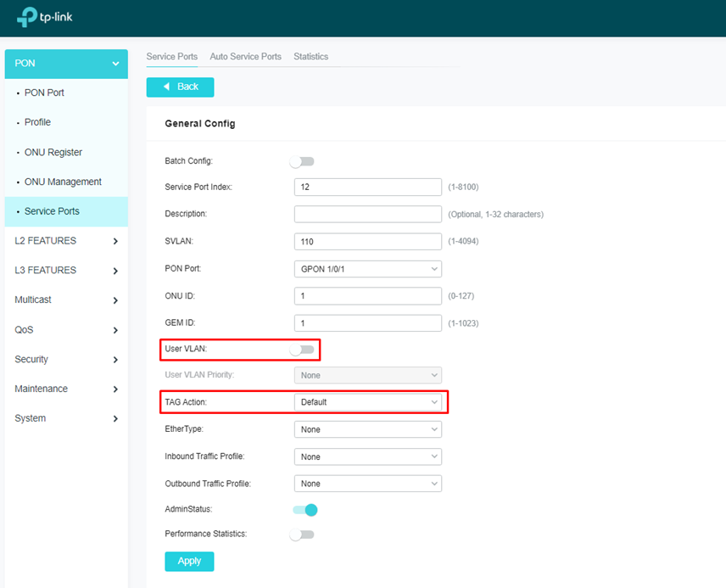Open the TAG Action dropdown

(x=367, y=402)
